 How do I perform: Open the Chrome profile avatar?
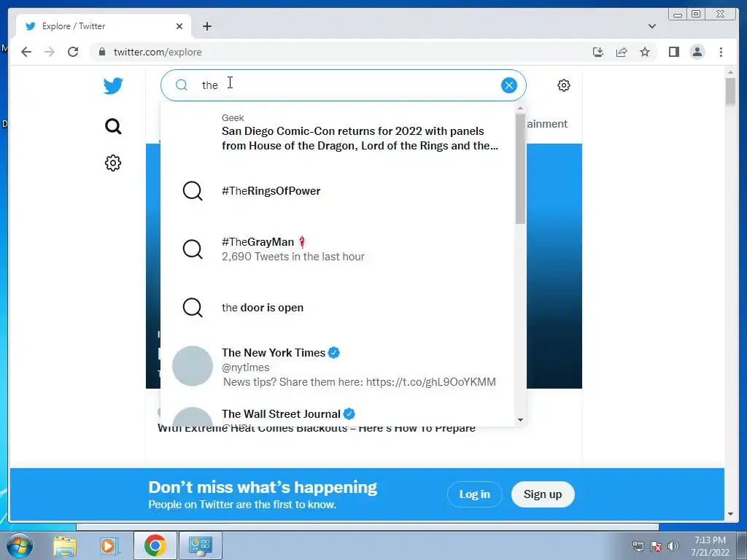click(697, 52)
